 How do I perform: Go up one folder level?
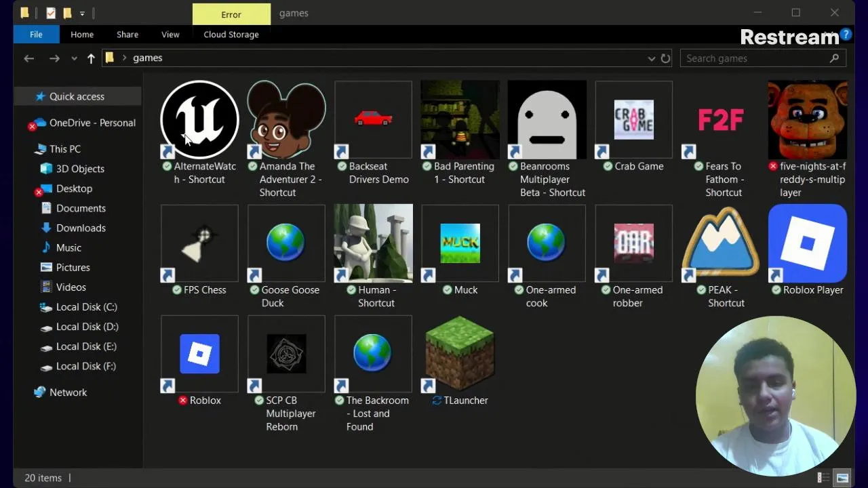click(x=91, y=58)
